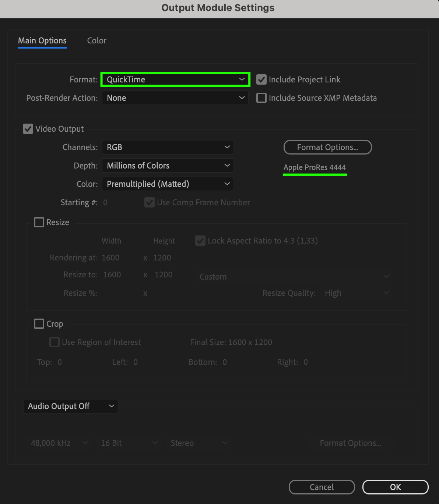Expand the Depth Millions of Colors dropdown

click(x=168, y=166)
